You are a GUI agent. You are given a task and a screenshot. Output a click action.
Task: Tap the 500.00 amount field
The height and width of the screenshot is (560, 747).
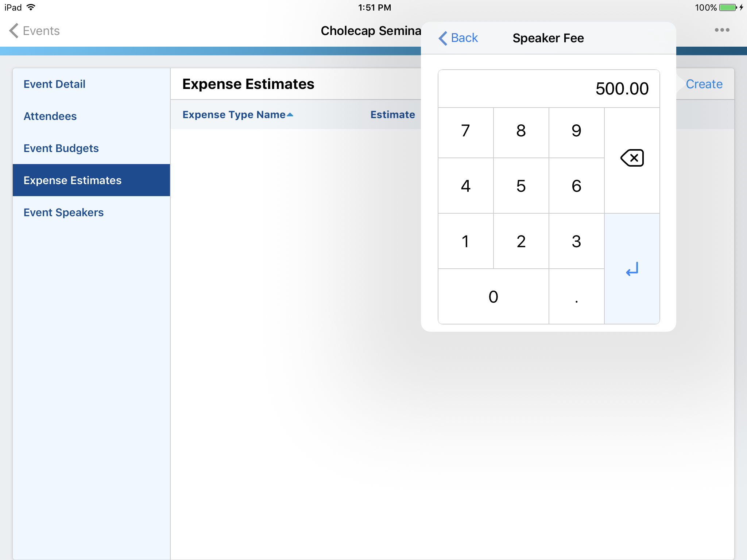click(549, 89)
